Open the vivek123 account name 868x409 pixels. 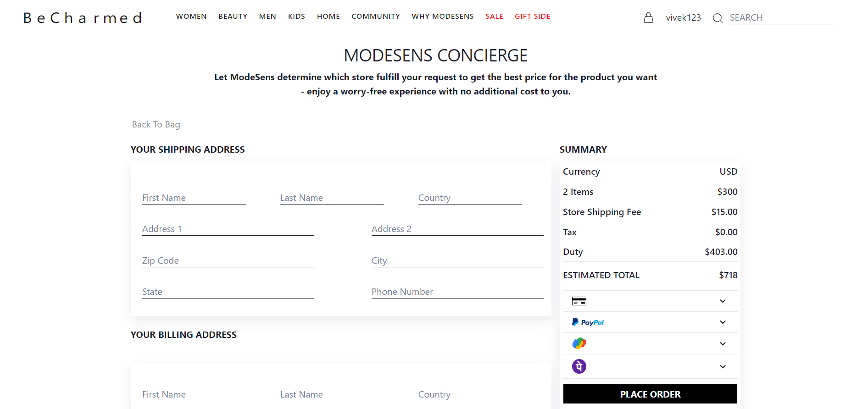point(683,17)
